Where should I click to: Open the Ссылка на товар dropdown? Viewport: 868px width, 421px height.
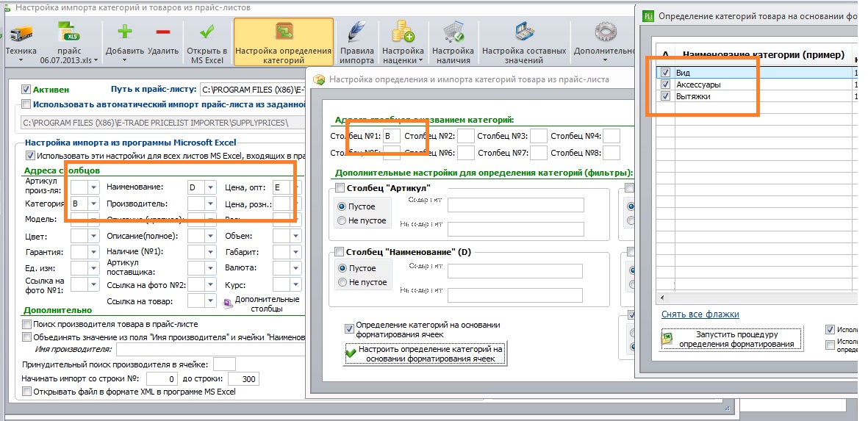tap(210, 301)
